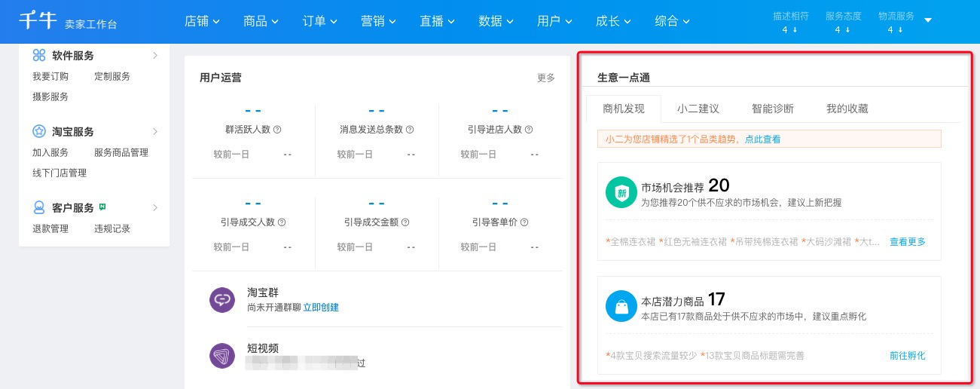Click the 生意一点通 panel title
Viewport: 980px width, 389px height.
click(624, 77)
